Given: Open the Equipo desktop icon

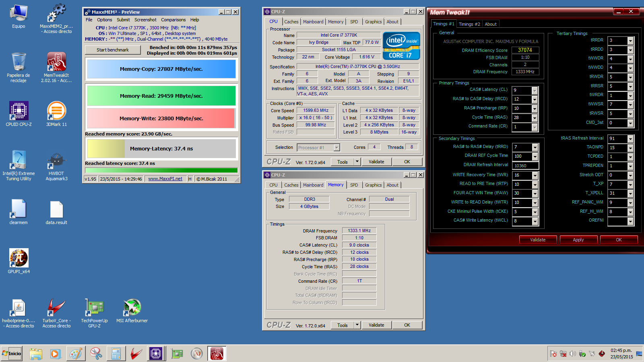Looking at the screenshot, I should 19,17.
